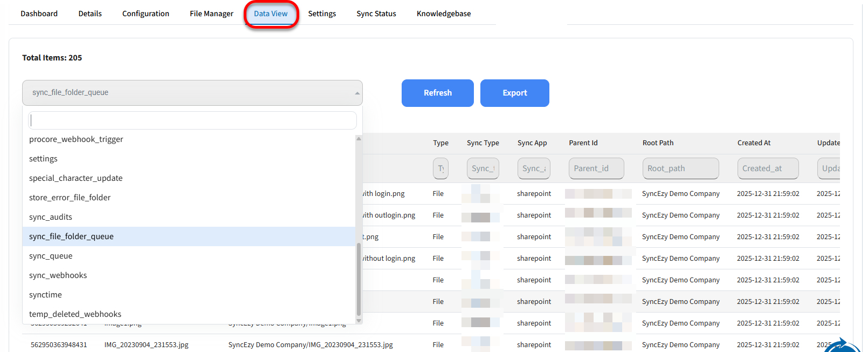Click the dropdown list scroll-down arrow
The height and width of the screenshot is (352, 868).
359,321
